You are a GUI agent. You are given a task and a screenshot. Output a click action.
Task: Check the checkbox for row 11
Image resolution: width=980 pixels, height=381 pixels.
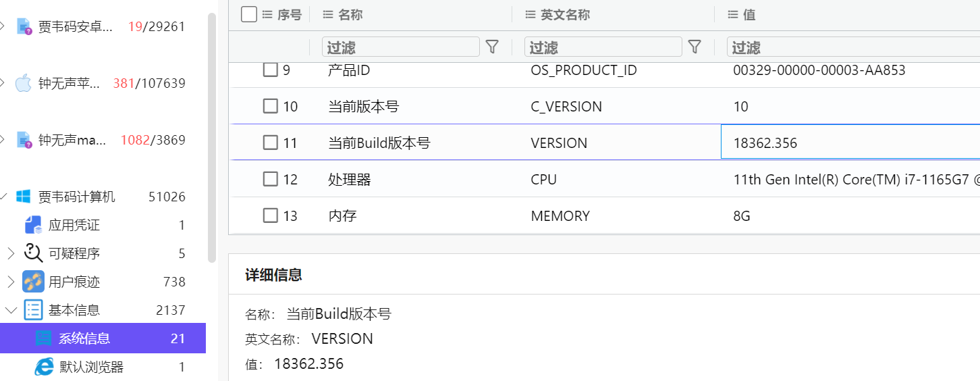(x=271, y=143)
